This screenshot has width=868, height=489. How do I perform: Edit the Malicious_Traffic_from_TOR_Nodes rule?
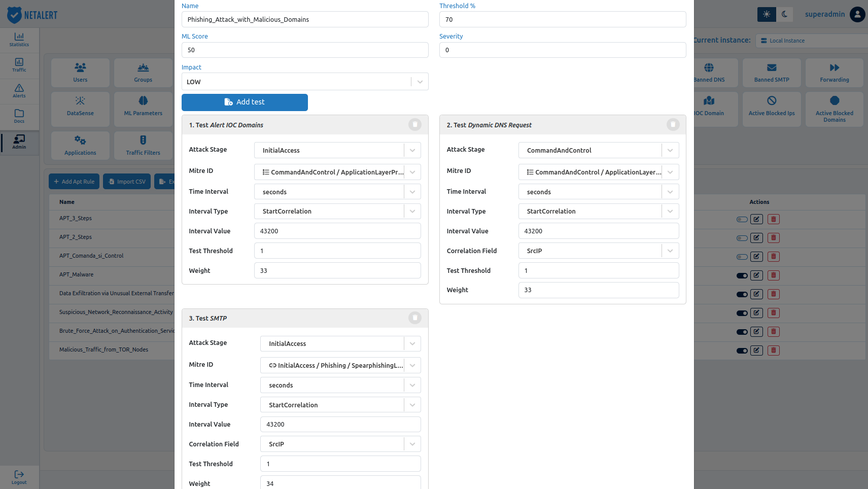pos(756,351)
